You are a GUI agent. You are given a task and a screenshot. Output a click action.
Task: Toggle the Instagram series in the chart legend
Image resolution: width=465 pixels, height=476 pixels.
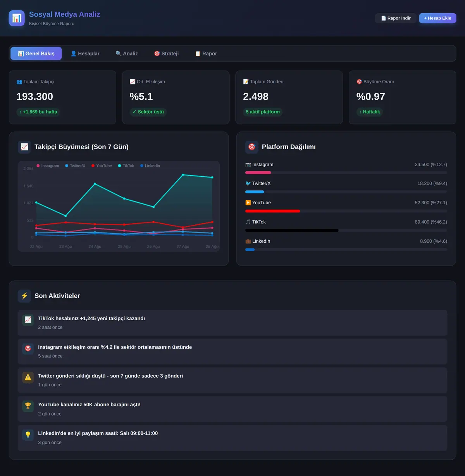point(48,166)
